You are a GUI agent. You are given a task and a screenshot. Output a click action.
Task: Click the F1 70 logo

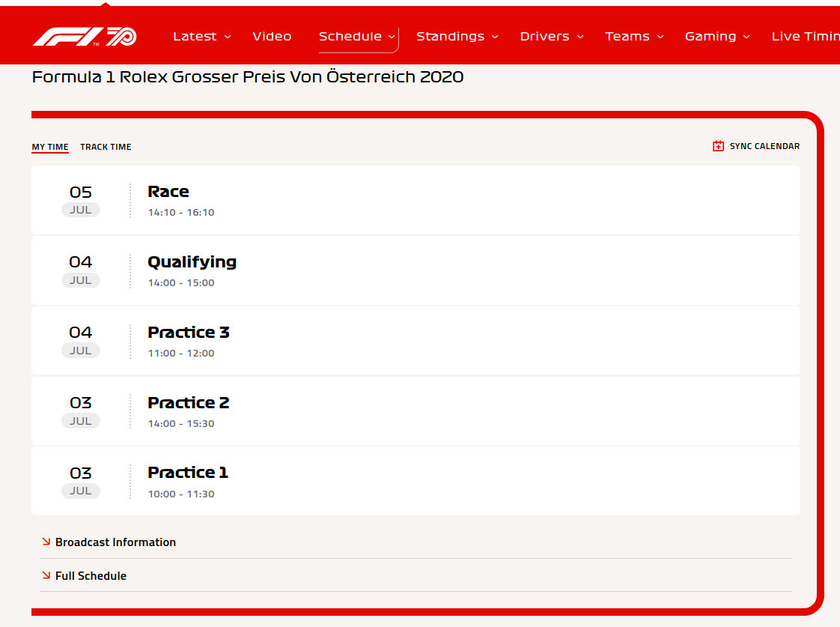pyautogui.click(x=84, y=36)
